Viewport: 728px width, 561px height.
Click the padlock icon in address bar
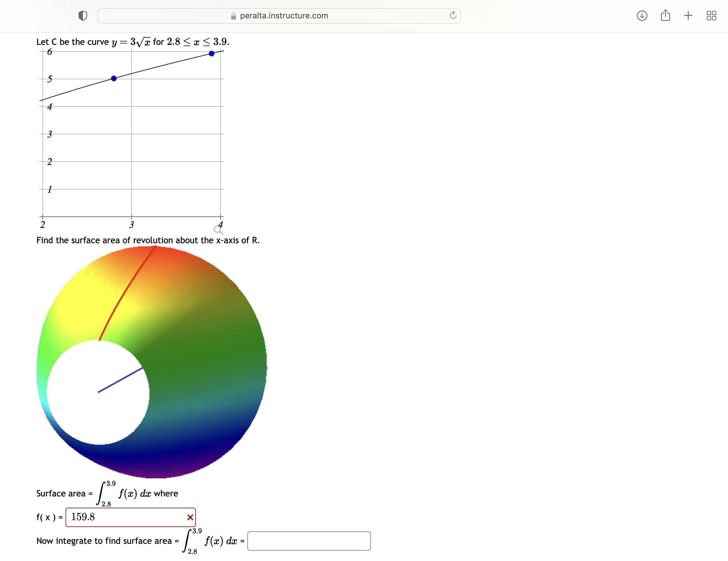(x=234, y=15)
